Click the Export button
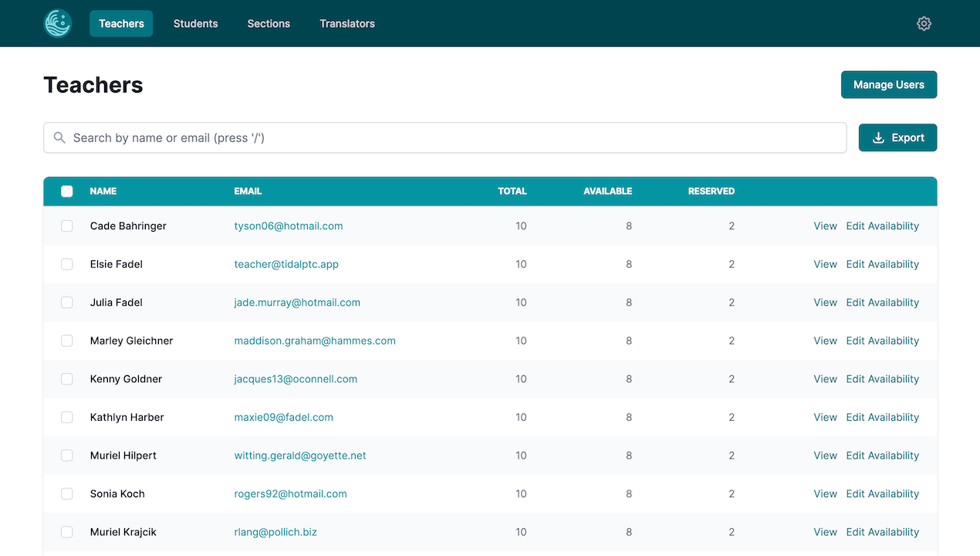 click(x=897, y=137)
